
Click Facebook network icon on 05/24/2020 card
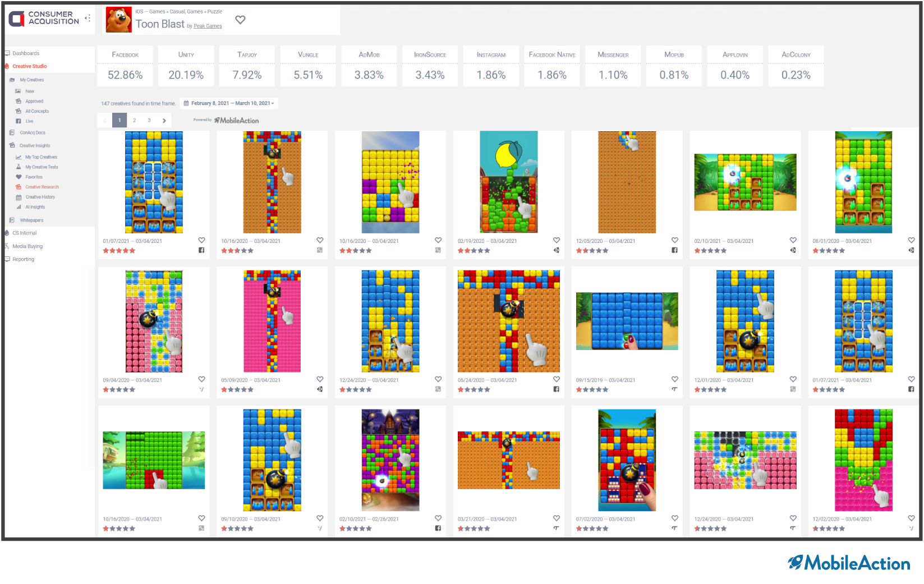pos(557,389)
